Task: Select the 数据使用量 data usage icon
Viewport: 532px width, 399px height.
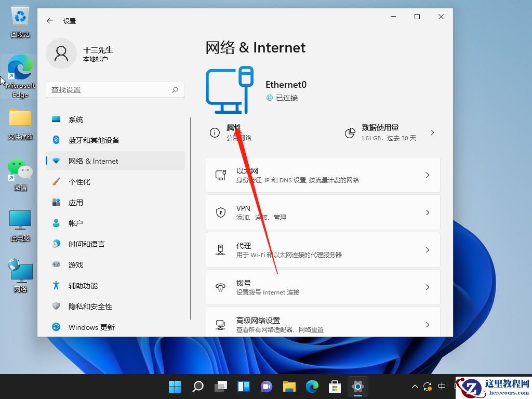Action: (350, 132)
